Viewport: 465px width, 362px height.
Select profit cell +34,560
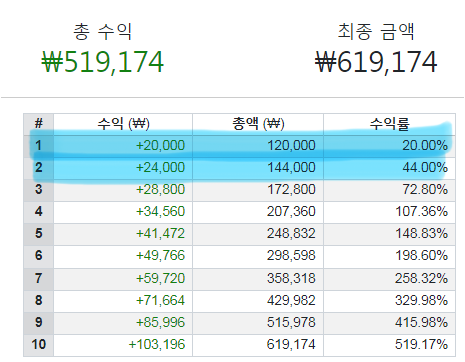tap(123, 212)
